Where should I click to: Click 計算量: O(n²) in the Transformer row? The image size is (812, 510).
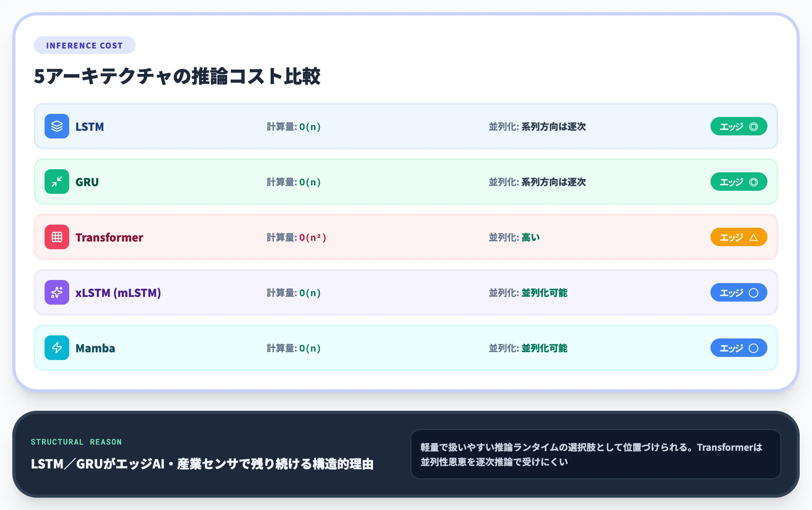tap(296, 237)
